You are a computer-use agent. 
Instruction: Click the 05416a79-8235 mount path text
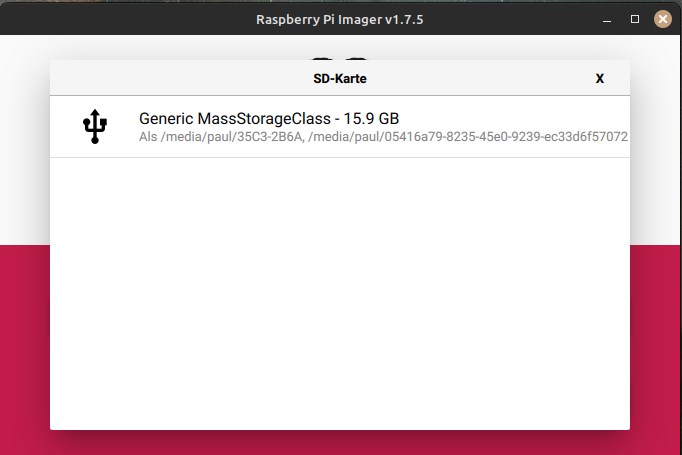coord(472,136)
